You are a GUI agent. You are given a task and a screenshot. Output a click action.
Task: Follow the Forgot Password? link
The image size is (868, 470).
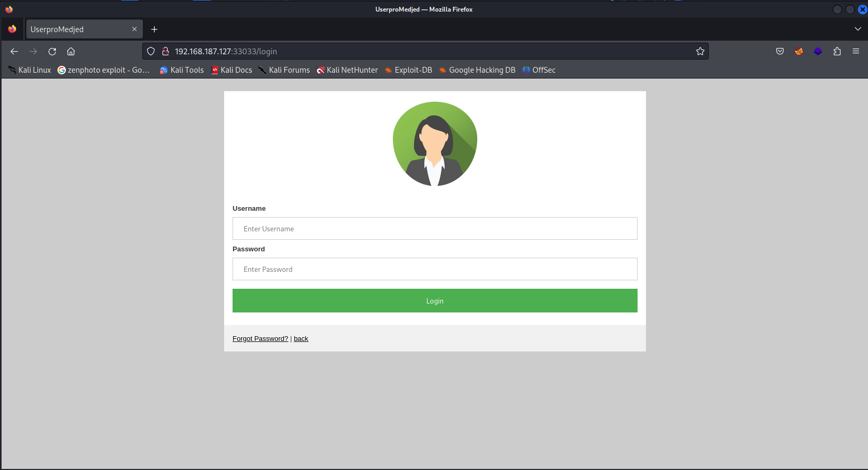260,339
